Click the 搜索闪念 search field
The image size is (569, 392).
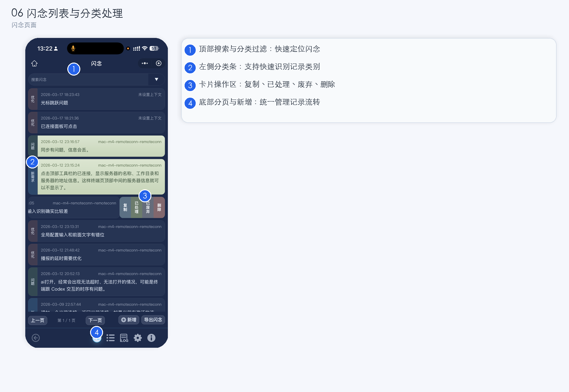(88, 80)
